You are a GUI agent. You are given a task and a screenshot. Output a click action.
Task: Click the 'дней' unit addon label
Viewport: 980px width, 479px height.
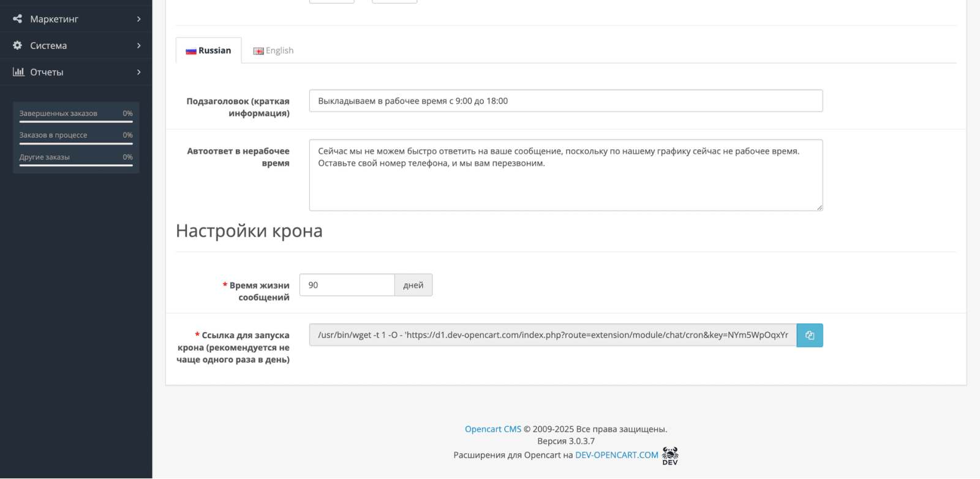(413, 285)
